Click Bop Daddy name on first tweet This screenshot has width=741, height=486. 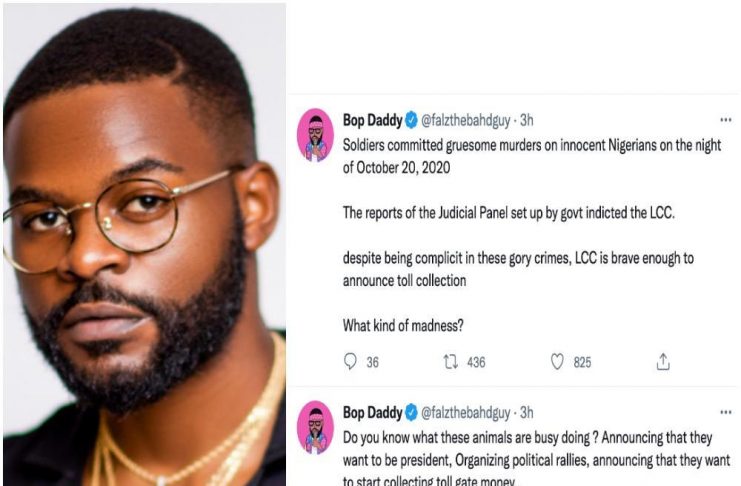click(371, 121)
